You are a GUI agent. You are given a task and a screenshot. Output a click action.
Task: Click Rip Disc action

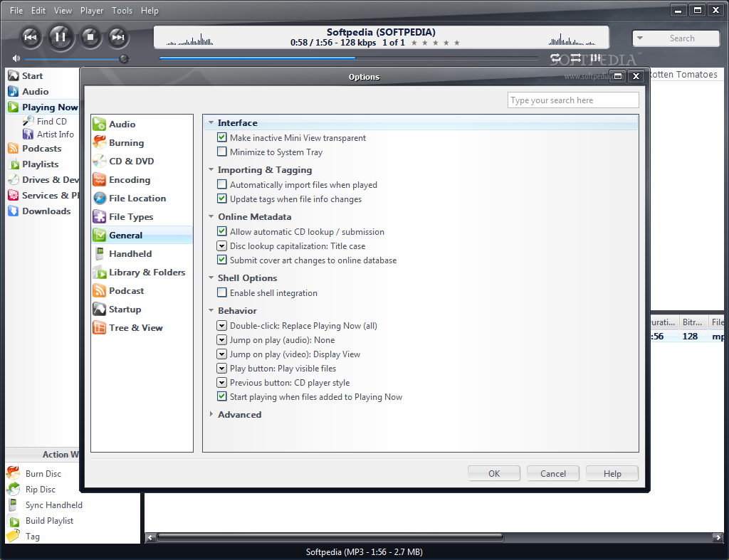tap(40, 490)
